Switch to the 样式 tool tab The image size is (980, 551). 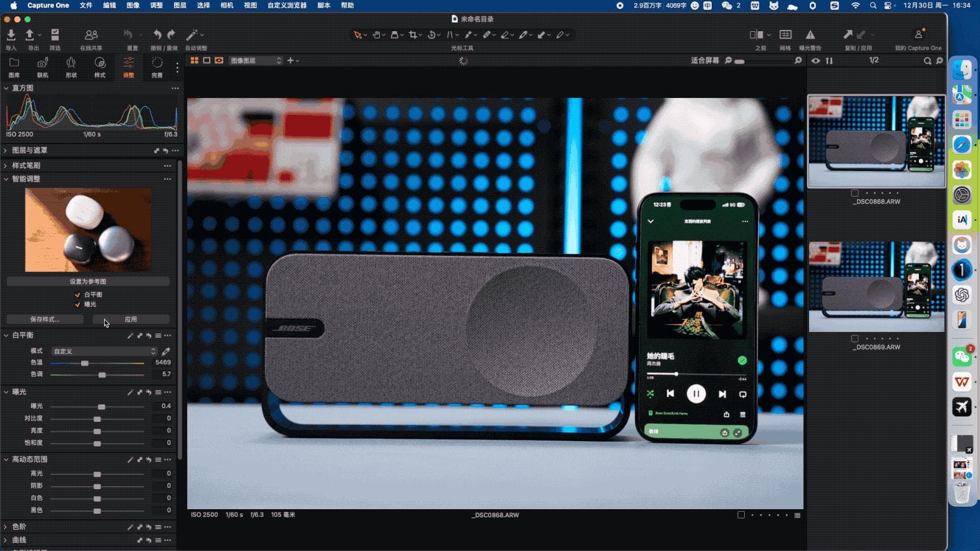tap(100, 66)
